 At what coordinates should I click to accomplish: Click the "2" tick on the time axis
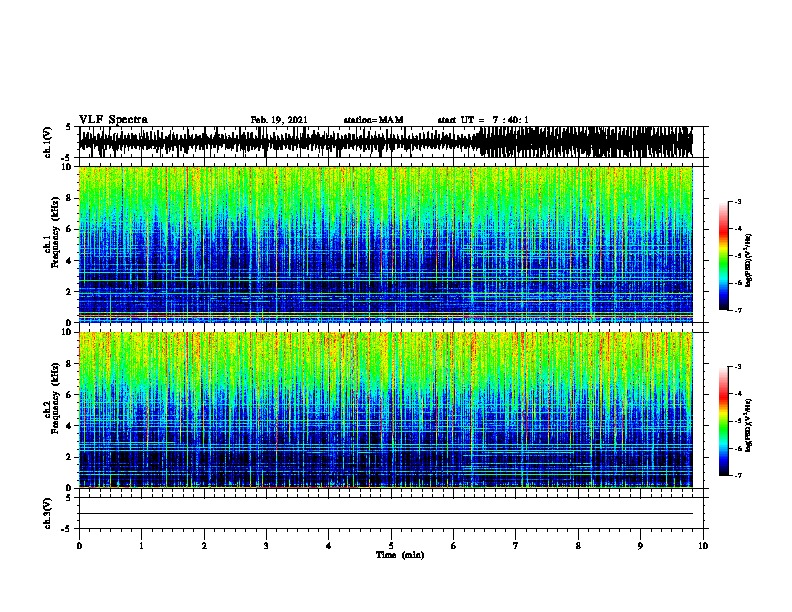(x=204, y=546)
